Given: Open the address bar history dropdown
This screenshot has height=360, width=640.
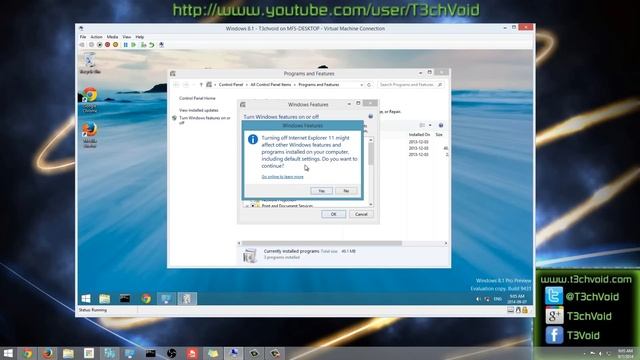Looking at the screenshot, I should (x=362, y=84).
